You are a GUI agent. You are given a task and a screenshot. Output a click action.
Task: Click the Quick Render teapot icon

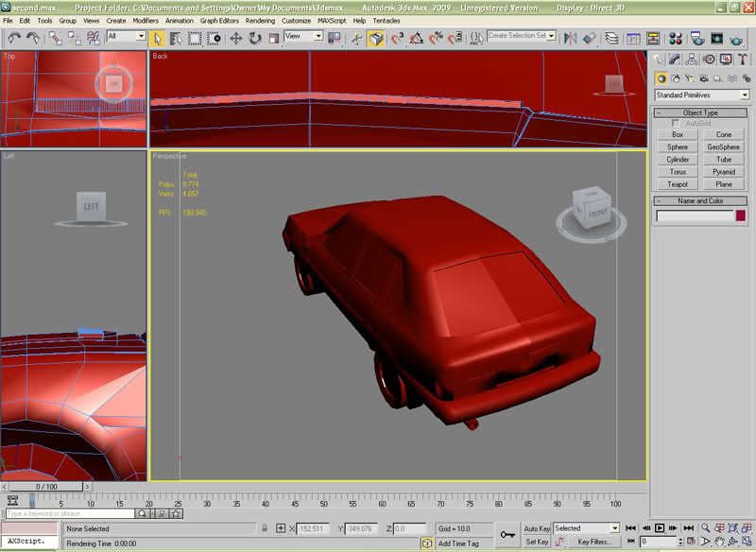coord(736,38)
